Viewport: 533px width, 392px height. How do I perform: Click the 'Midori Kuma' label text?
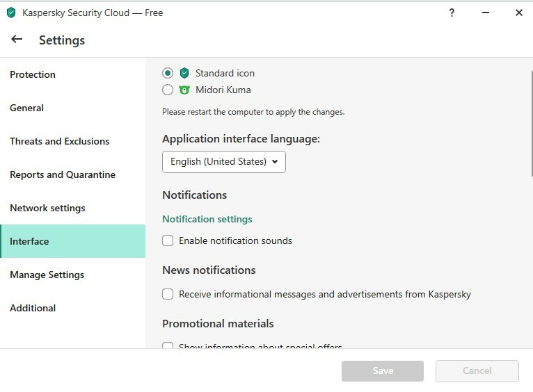point(223,90)
